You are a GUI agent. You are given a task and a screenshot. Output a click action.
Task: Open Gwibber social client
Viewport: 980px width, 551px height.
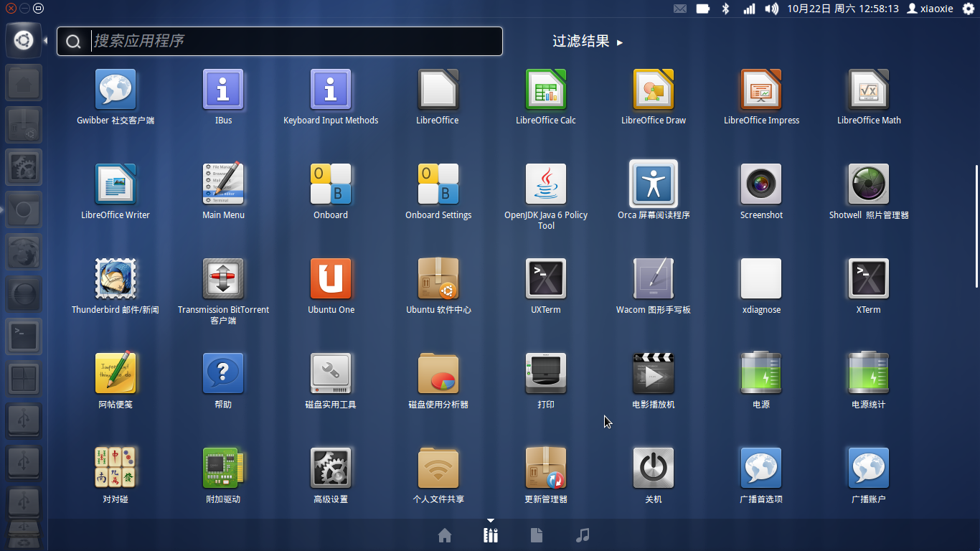(116, 90)
